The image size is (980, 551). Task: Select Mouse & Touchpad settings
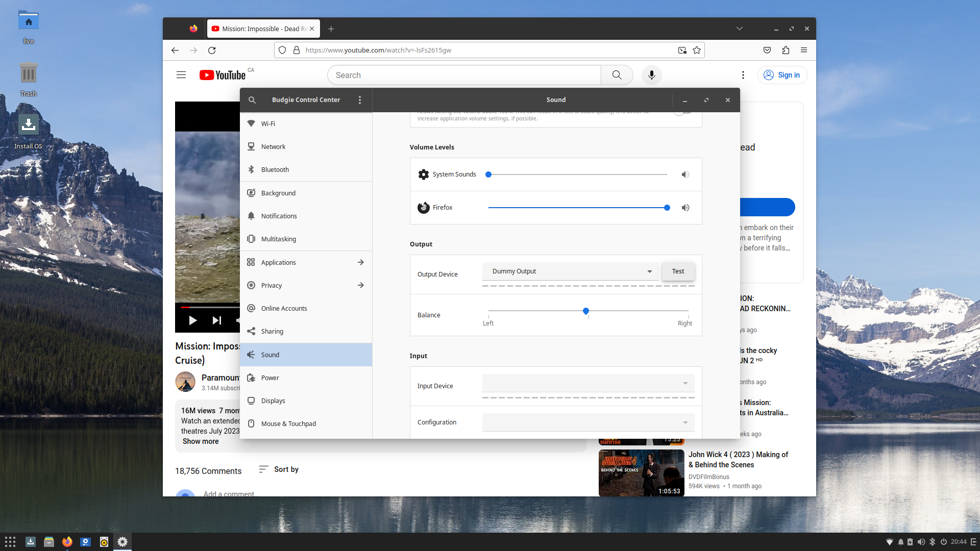306,423
